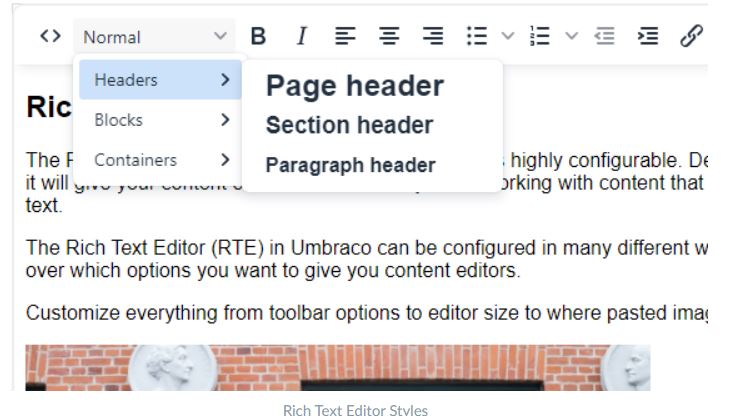
Task: Center align the text
Action: (389, 36)
